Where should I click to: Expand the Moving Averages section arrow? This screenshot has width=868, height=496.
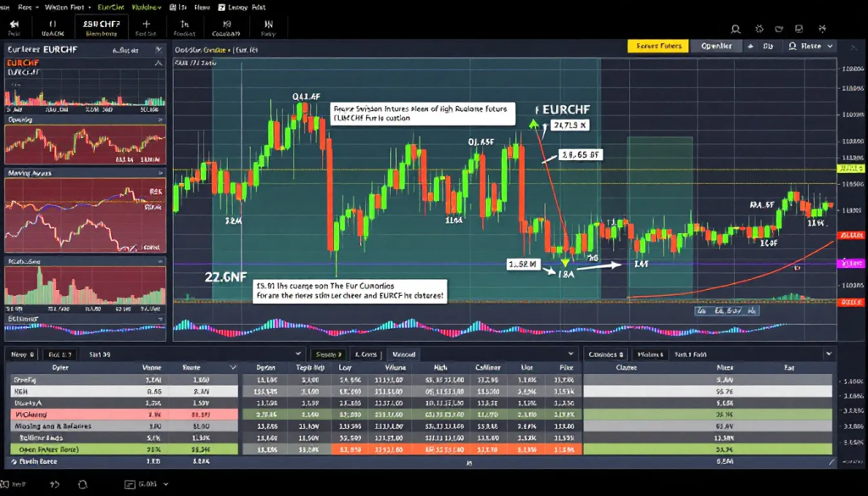(x=160, y=173)
